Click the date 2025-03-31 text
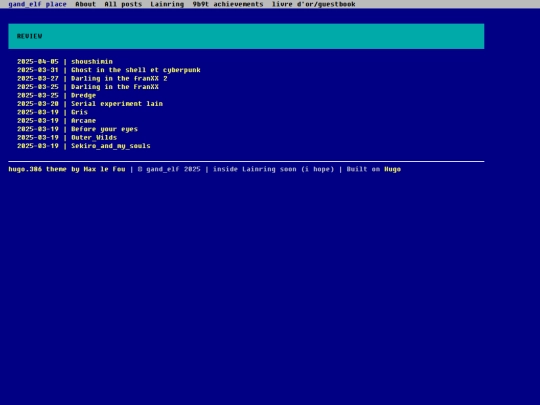 coord(38,70)
